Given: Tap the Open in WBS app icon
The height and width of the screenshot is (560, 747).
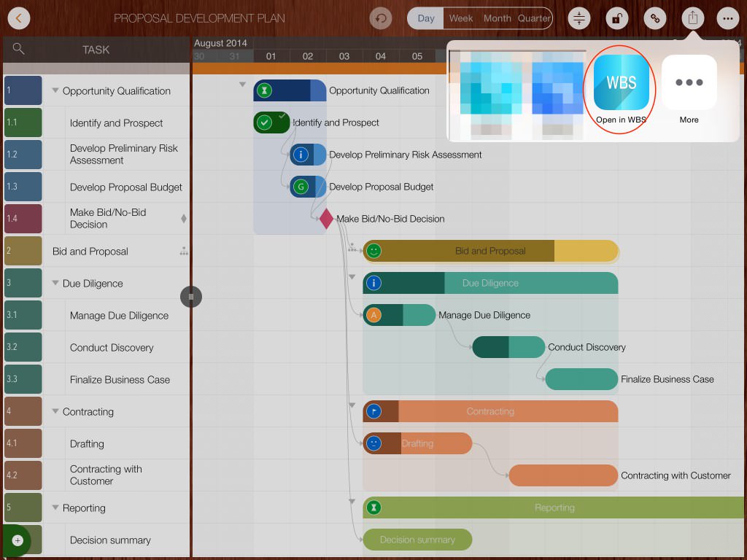Looking at the screenshot, I should (621, 82).
